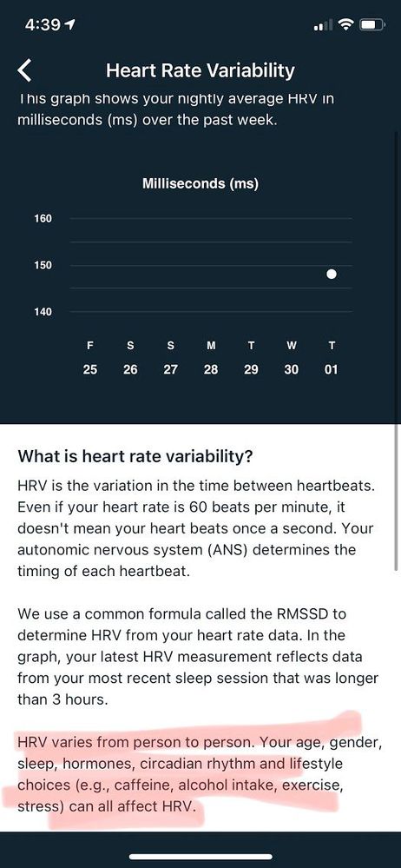Tap the battery icon in status bar

point(372,25)
